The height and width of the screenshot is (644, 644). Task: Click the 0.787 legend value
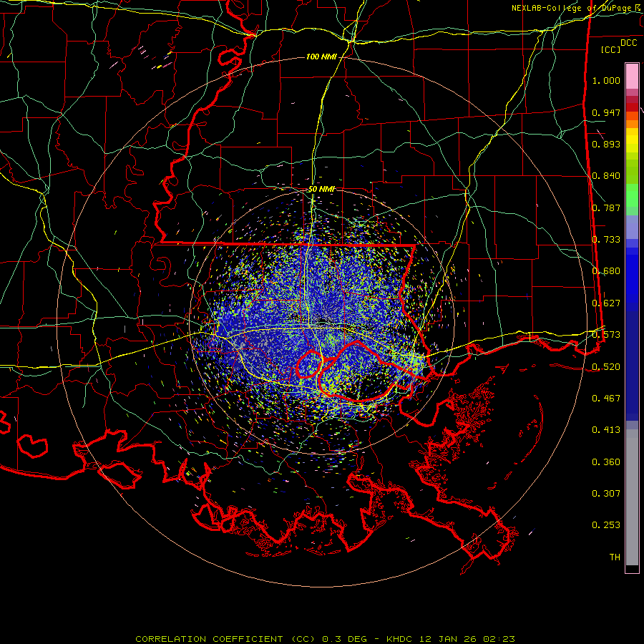pyautogui.click(x=606, y=208)
